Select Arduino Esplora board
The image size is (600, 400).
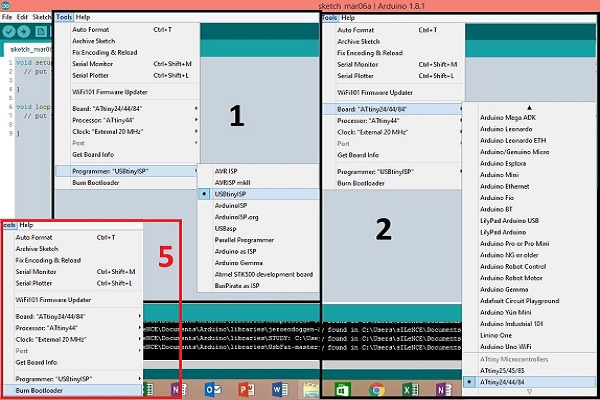point(503,163)
